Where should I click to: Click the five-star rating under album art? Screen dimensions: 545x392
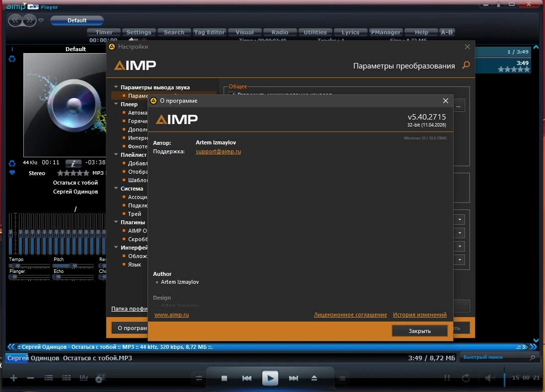(73, 173)
